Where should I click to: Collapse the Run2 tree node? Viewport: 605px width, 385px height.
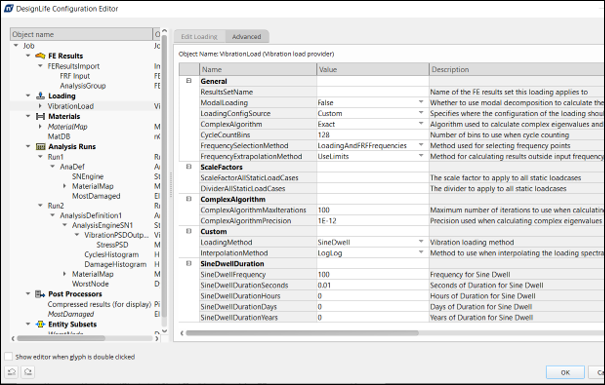pos(40,206)
